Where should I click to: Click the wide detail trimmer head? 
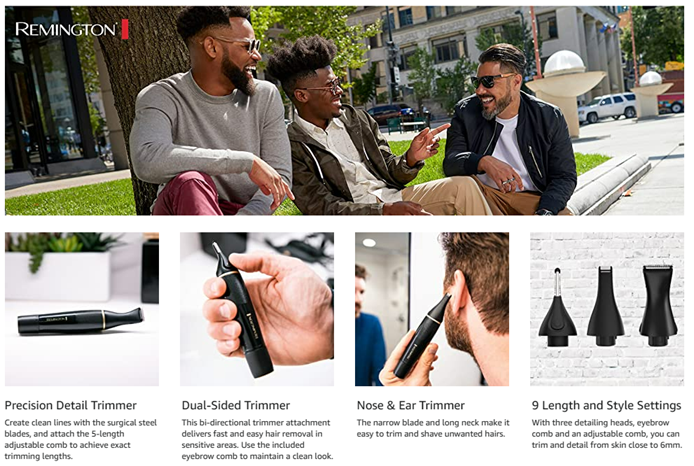coord(658,305)
